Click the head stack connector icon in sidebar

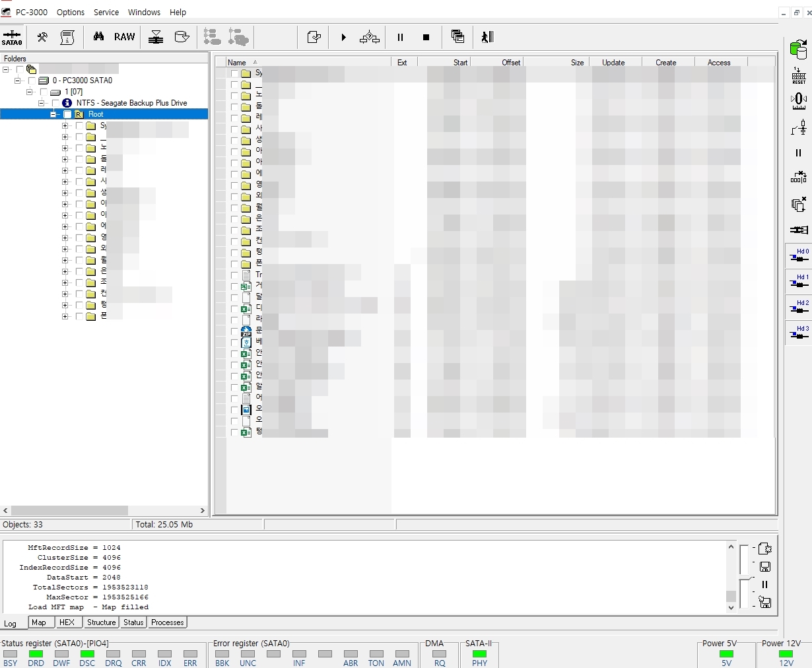tap(799, 230)
